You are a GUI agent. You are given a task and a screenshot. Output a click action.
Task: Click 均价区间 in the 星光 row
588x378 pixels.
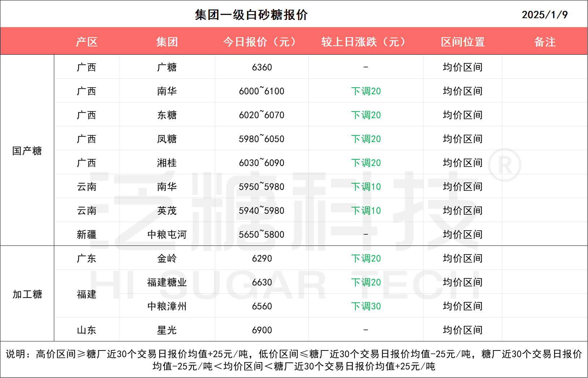coord(463,330)
